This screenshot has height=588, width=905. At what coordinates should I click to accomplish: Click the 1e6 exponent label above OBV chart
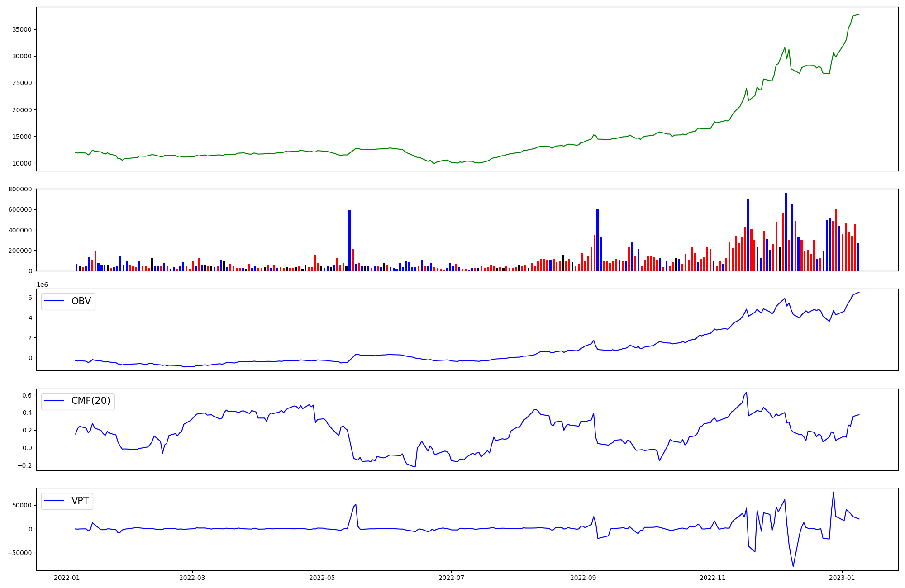(x=42, y=285)
